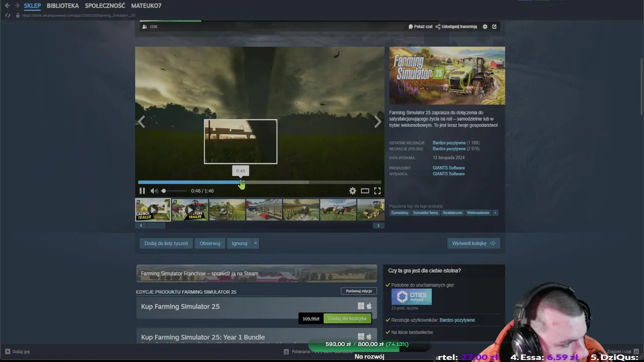Click Dodaj do listy życzeń

click(x=166, y=243)
